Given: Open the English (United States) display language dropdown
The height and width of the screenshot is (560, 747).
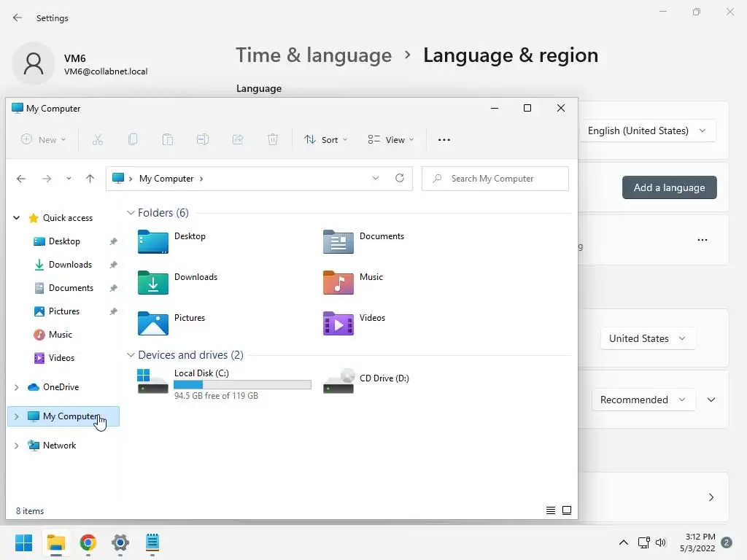Looking at the screenshot, I should tap(648, 131).
